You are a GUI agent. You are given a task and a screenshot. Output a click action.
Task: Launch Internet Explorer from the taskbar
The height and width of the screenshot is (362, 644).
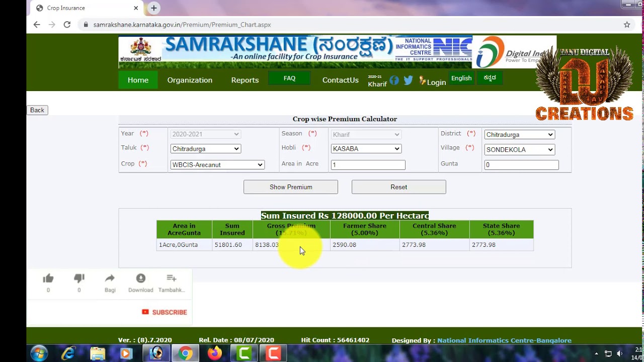click(x=68, y=353)
